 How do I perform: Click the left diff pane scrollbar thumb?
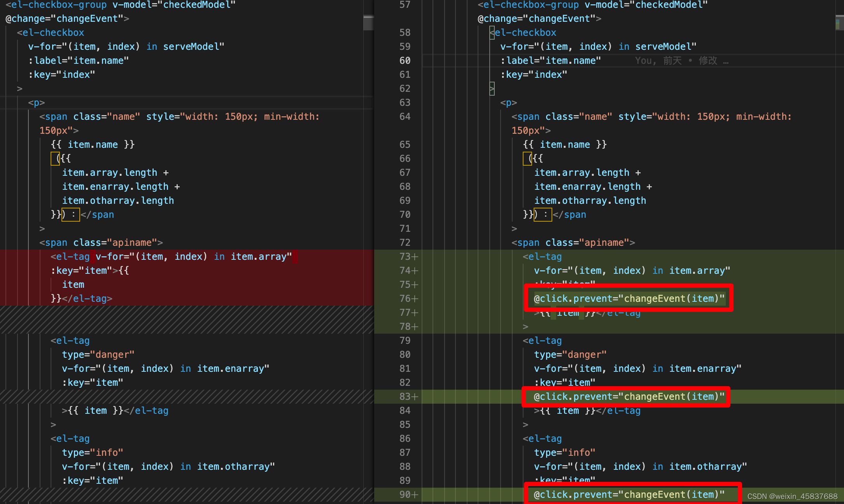tap(368, 23)
